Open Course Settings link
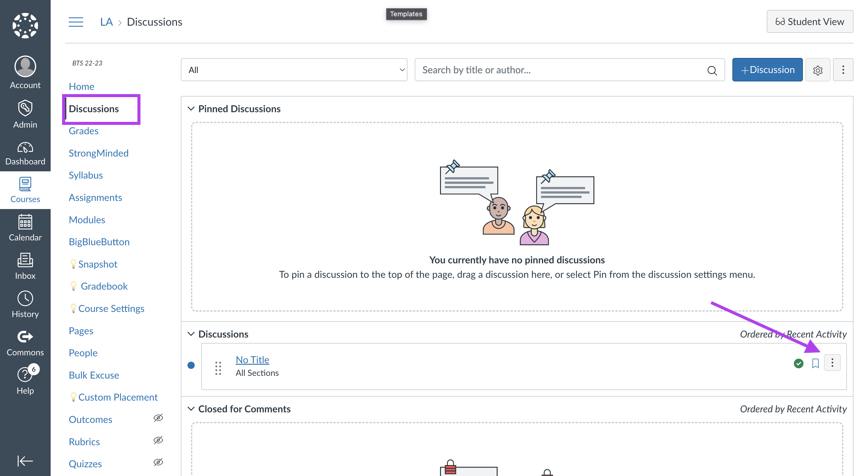 coord(111,308)
